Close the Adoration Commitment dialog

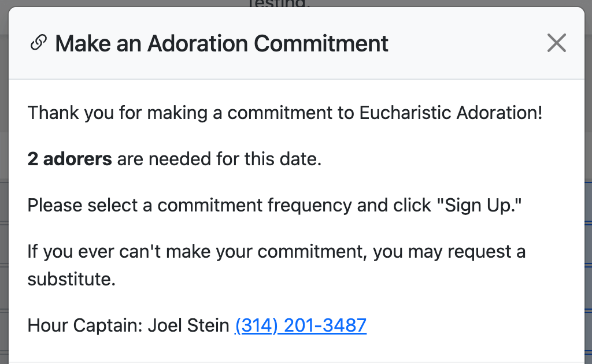[x=556, y=43]
